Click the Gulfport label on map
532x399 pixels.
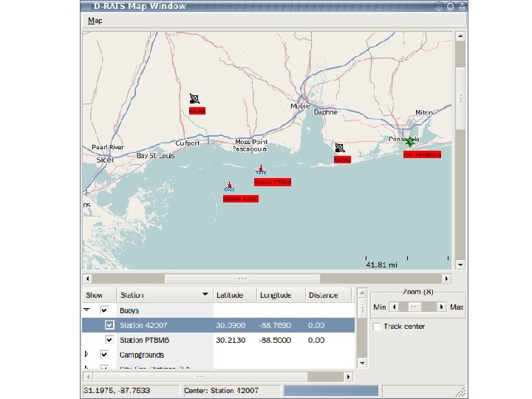pos(187,143)
